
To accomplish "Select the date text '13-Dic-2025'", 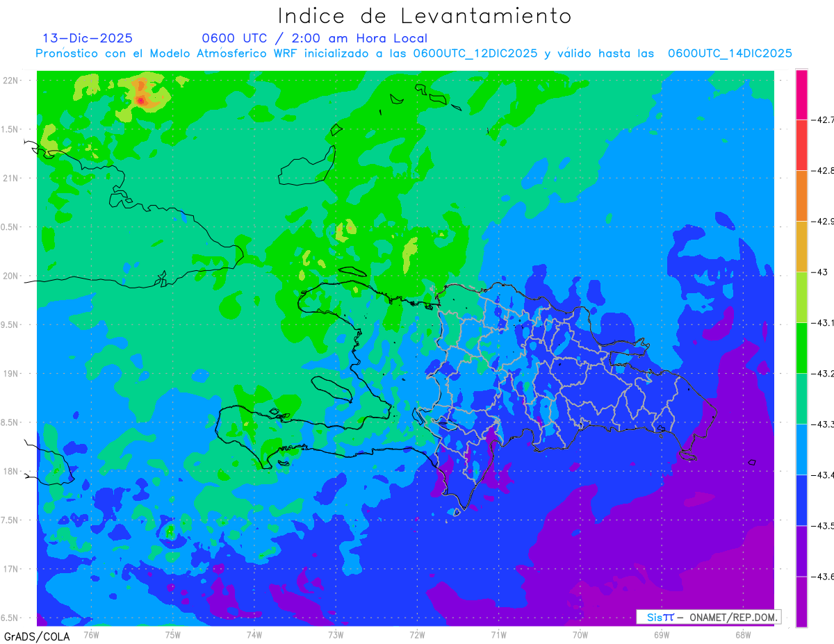I will [x=88, y=38].
